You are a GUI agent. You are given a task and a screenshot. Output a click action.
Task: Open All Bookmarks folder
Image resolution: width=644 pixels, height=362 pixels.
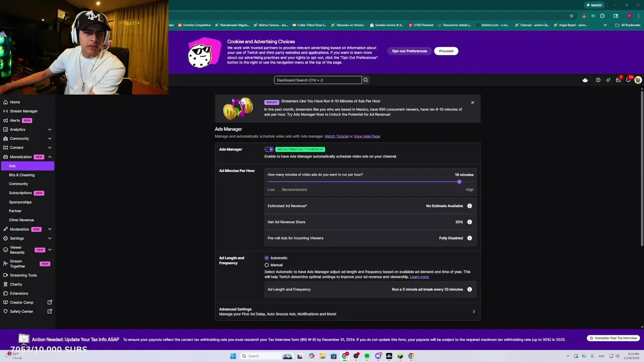click(x=628, y=25)
